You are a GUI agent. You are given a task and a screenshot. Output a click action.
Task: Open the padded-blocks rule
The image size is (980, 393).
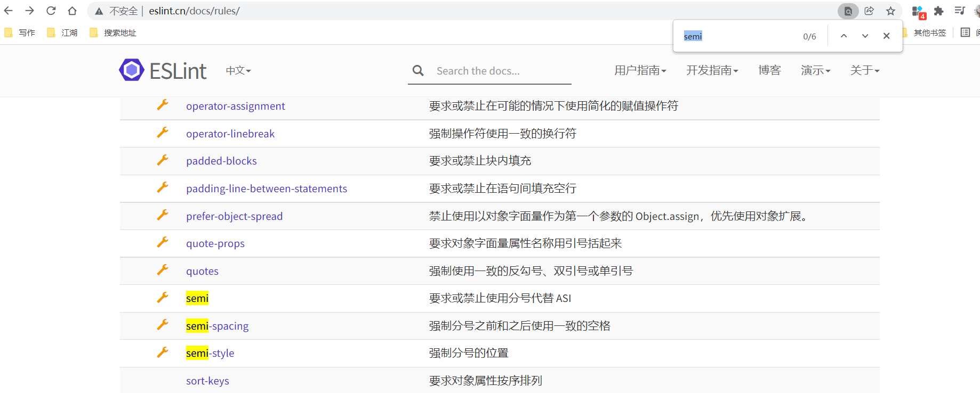[221, 161]
